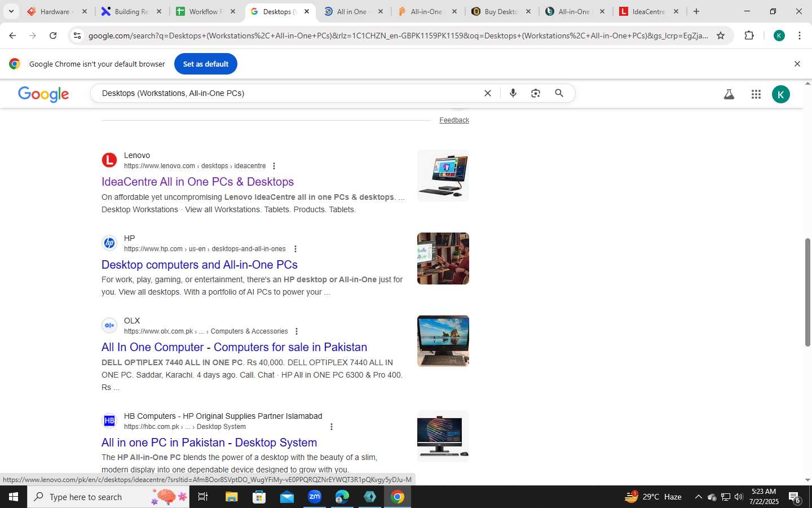Open All in one PC in Pakistan result
Screen dimensions: 812x508
coord(209,443)
